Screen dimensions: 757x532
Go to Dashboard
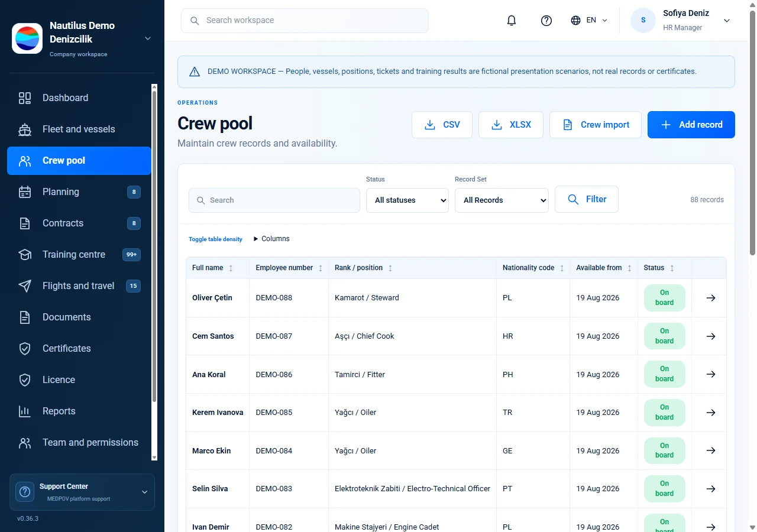pyautogui.click(x=79, y=98)
